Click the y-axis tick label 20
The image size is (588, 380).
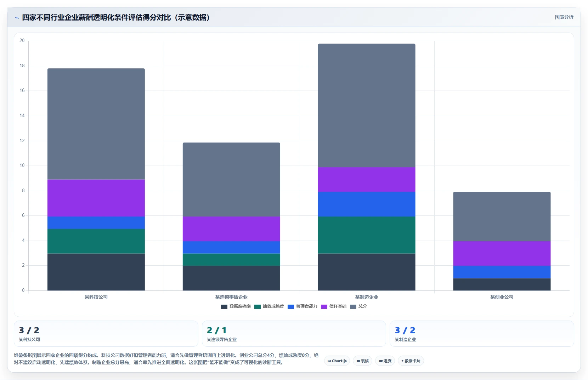click(22, 41)
